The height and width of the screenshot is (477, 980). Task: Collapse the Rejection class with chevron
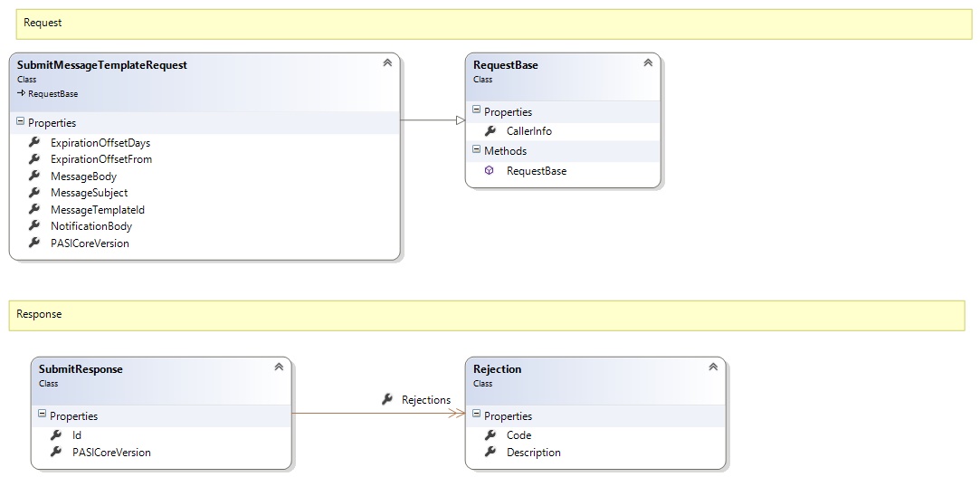pos(713,367)
